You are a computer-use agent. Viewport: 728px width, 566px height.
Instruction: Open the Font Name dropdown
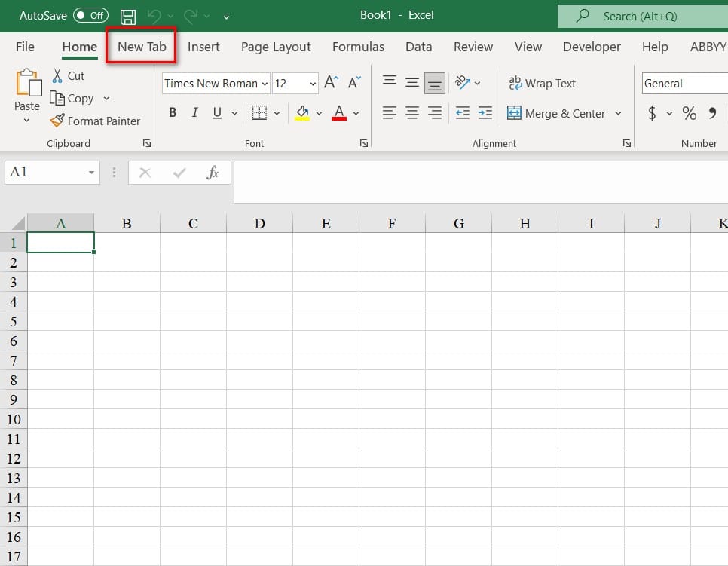264,83
